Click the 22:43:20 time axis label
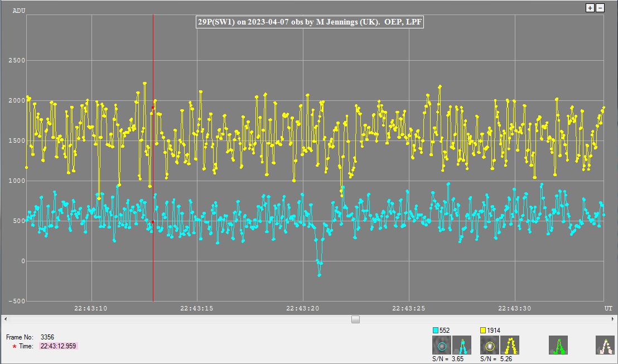Image resolution: width=618 pixels, height=364 pixels. pos(303,308)
